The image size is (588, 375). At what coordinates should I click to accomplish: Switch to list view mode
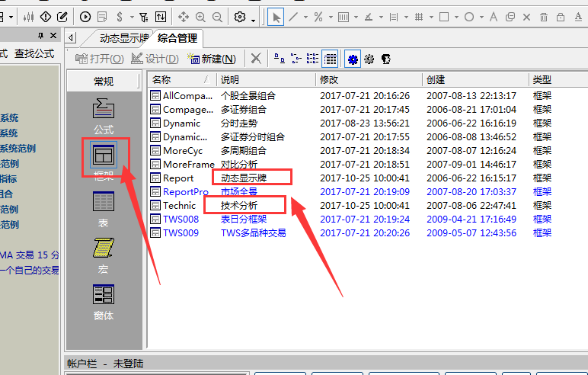pyautogui.click(x=312, y=59)
